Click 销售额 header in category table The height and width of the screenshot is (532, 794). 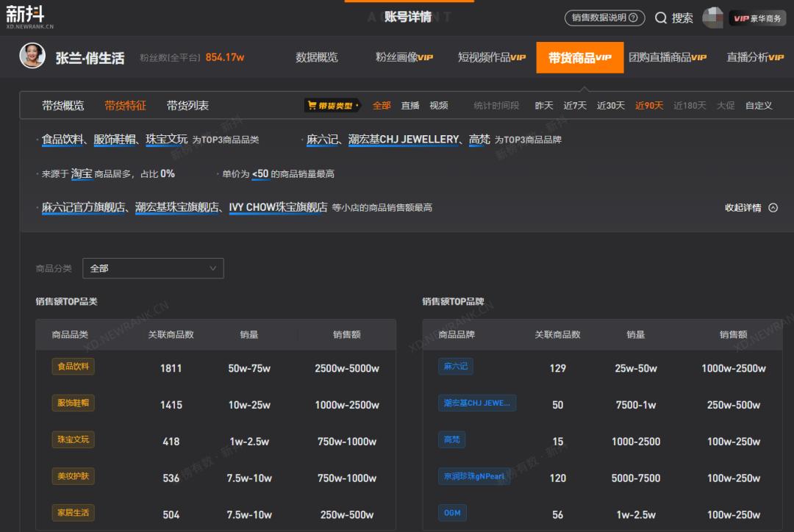click(x=347, y=334)
